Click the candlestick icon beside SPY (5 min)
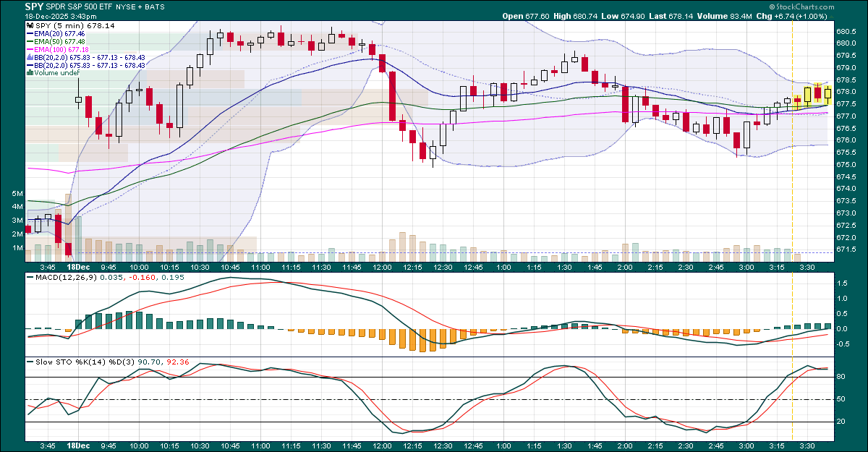 (30, 25)
